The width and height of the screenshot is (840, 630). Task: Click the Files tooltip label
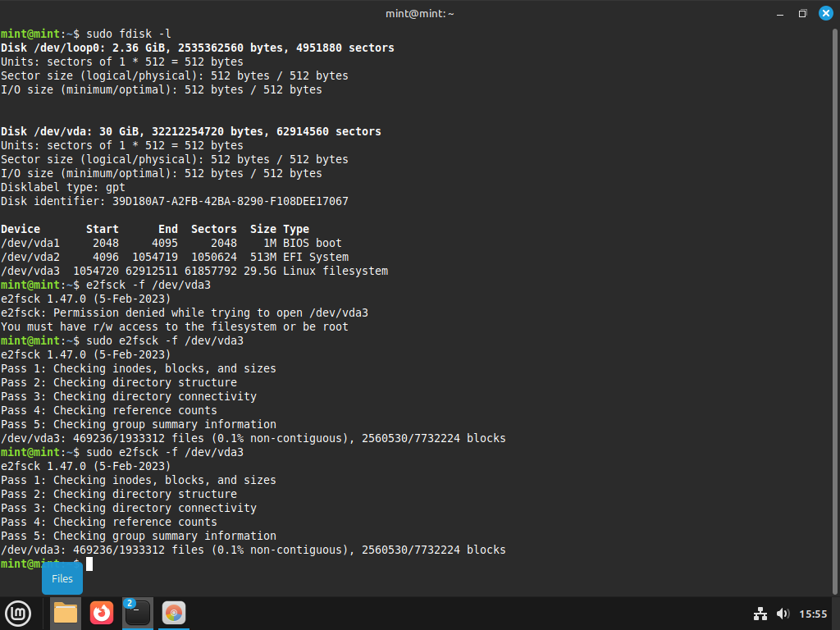tap(62, 578)
